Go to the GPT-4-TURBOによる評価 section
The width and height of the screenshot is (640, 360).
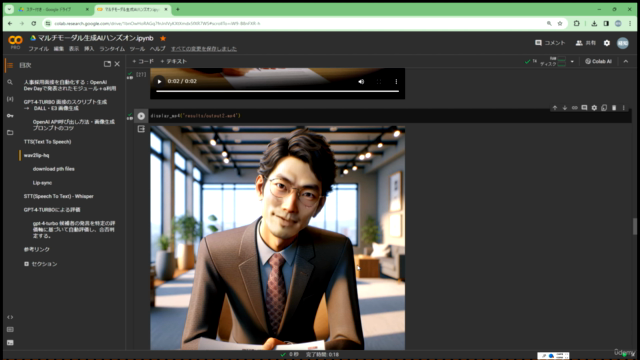[52, 210]
